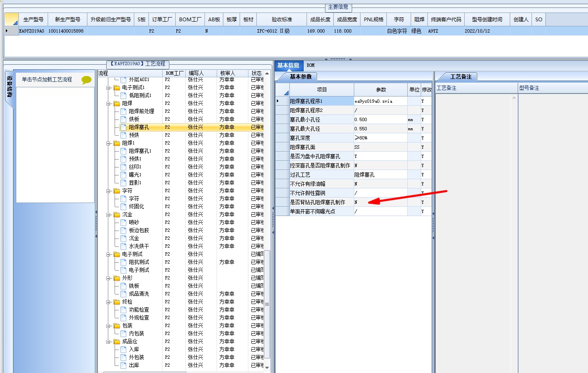
Task: Click the document icon of 出库 step
Action: (x=123, y=365)
